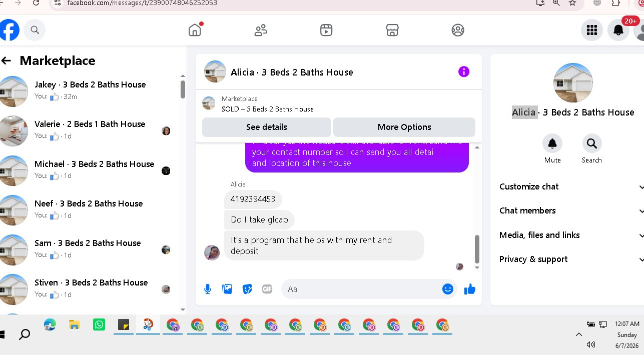Open the clock showing 12:07 AM
Screen dimensions: 644x355
coord(627,324)
